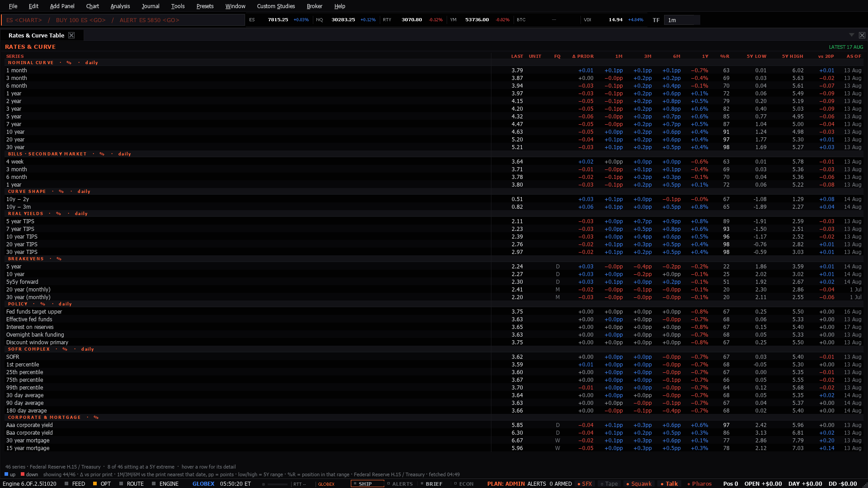Click the ROUTE status indicator
This screenshot has width=868, height=488.
131,483
